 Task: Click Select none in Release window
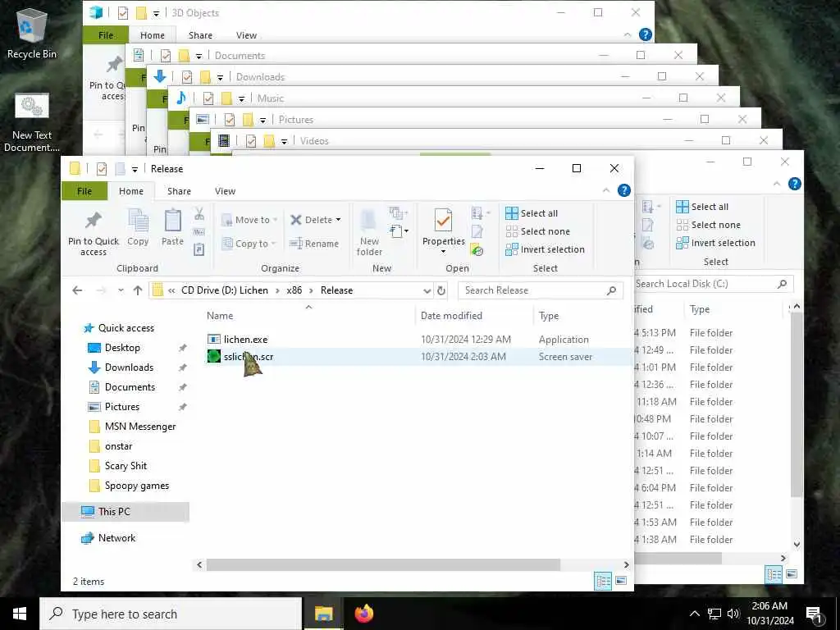coord(538,231)
